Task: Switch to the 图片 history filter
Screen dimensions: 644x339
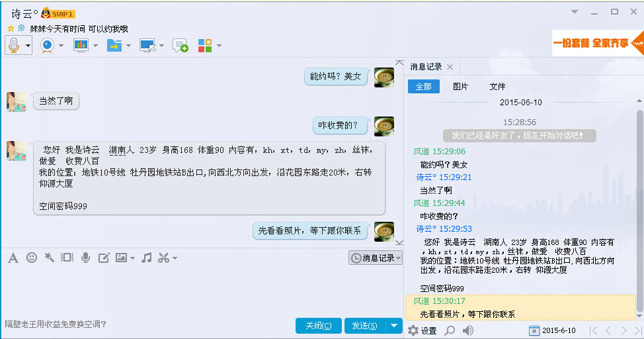Action: coord(460,86)
